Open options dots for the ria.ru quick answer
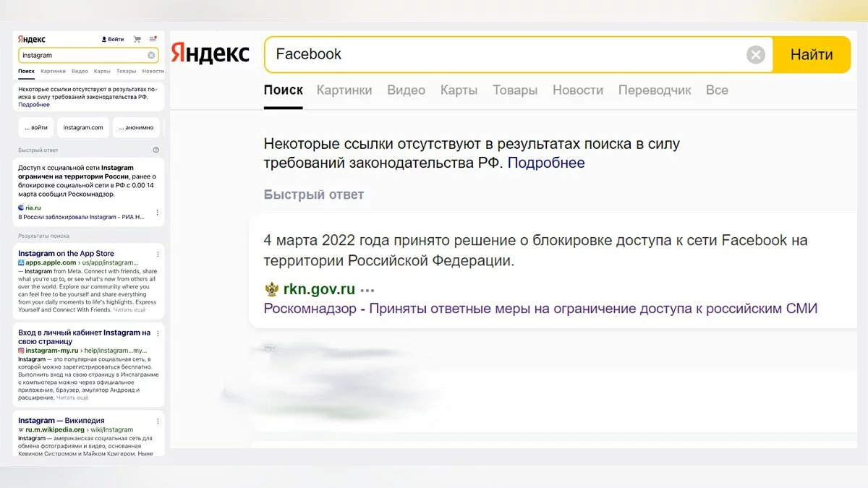The height and width of the screenshot is (488, 868). pyautogui.click(x=158, y=213)
